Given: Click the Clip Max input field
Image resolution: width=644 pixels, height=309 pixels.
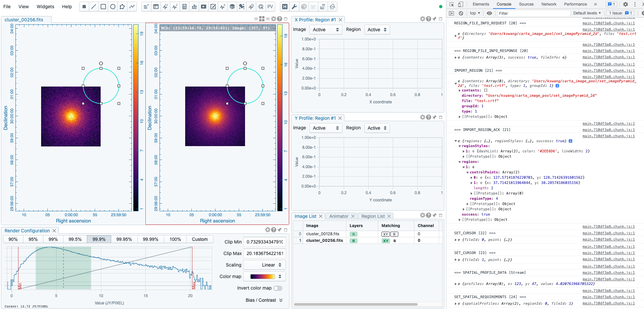Looking at the screenshot, I should [x=264, y=253].
